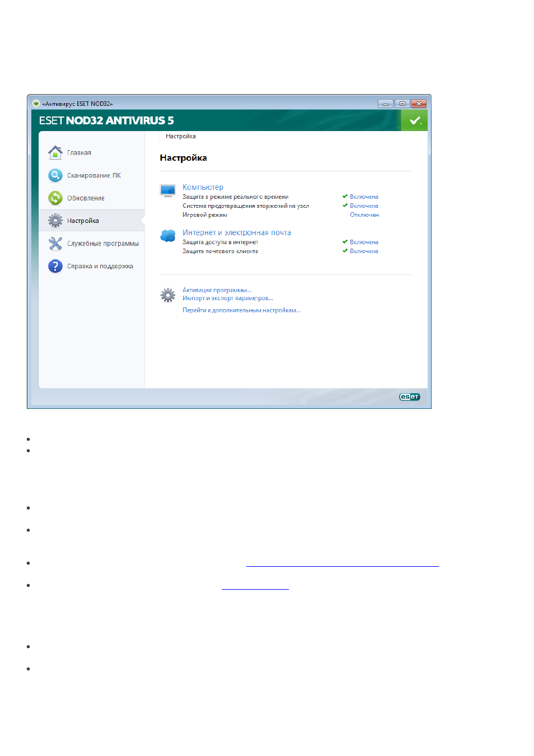Toggle Включена for Защита доступа в интернет

click(x=364, y=242)
